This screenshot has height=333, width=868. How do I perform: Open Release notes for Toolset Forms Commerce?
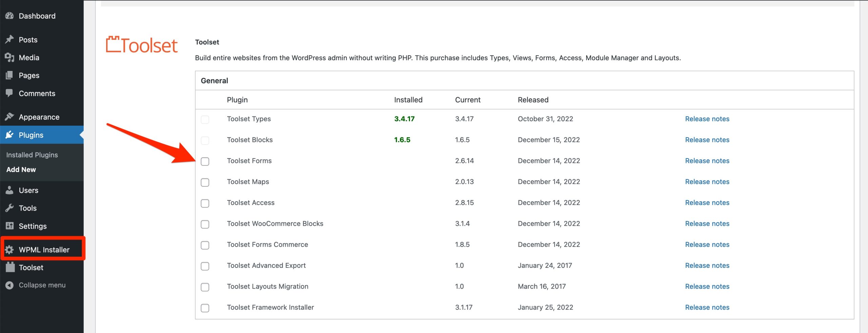(707, 244)
